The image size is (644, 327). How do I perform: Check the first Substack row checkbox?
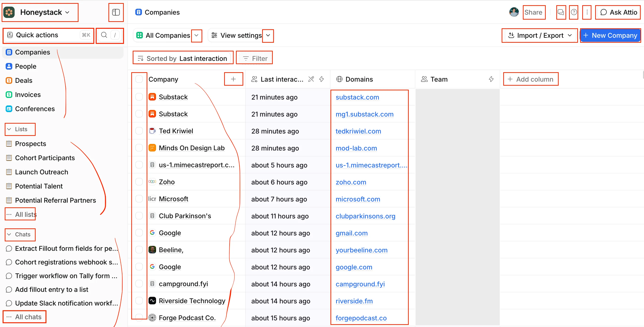139,97
